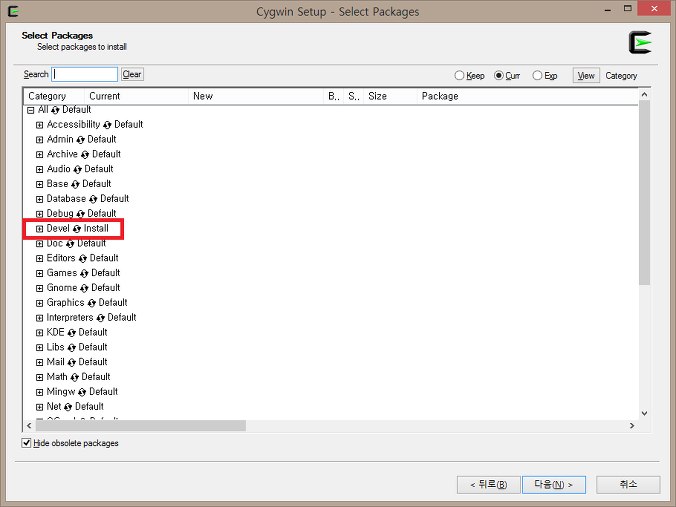Click the 다음(N) next button

tap(554, 485)
